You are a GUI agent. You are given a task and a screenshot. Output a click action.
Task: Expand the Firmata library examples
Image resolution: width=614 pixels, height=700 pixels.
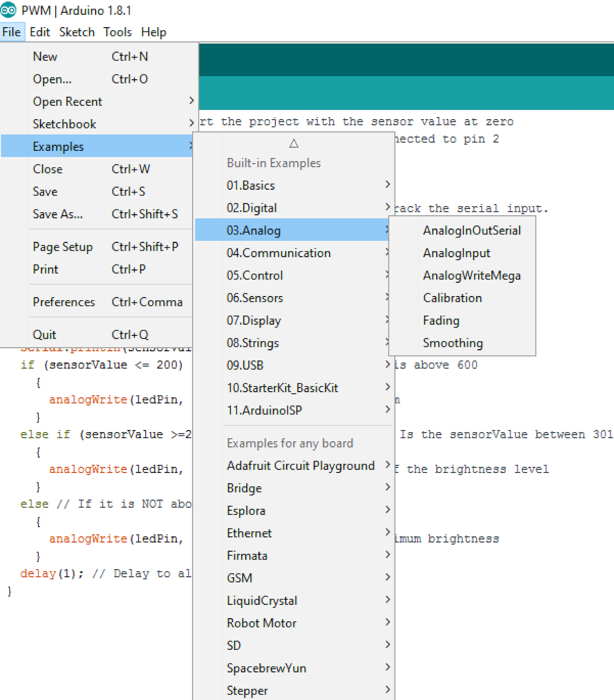294,556
